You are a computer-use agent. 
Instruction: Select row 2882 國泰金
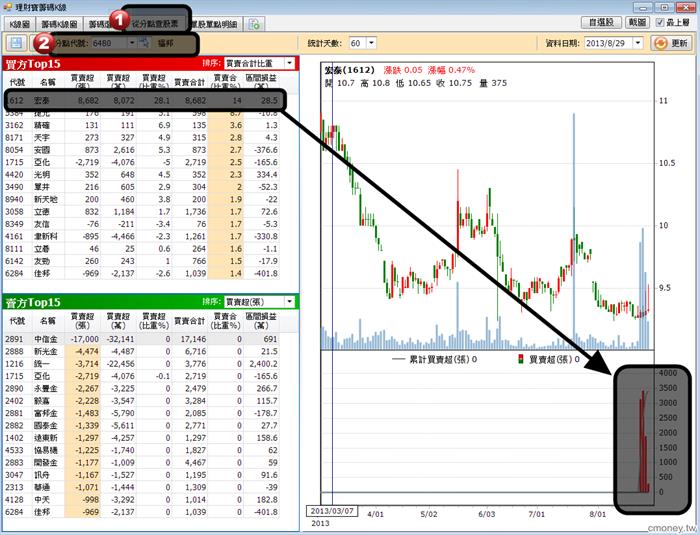pos(142,426)
